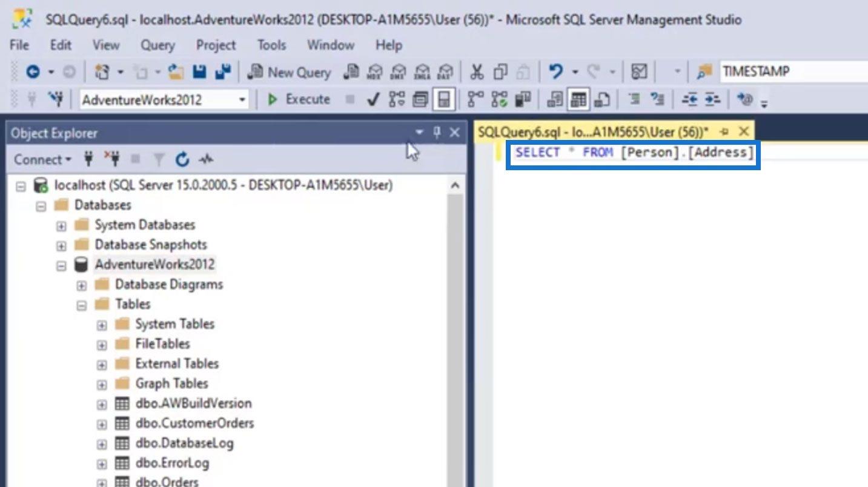Open the Help menu
Screen dimensions: 868x487
pos(388,45)
